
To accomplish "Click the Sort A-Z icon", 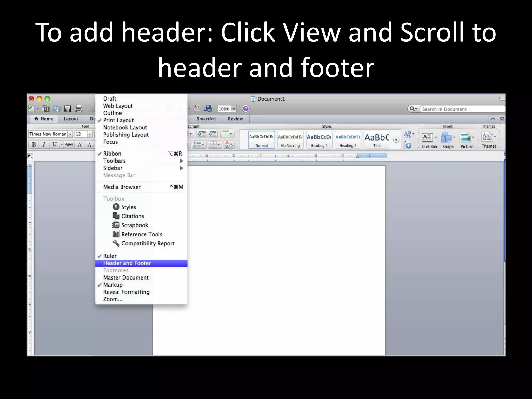I will [x=229, y=145].
